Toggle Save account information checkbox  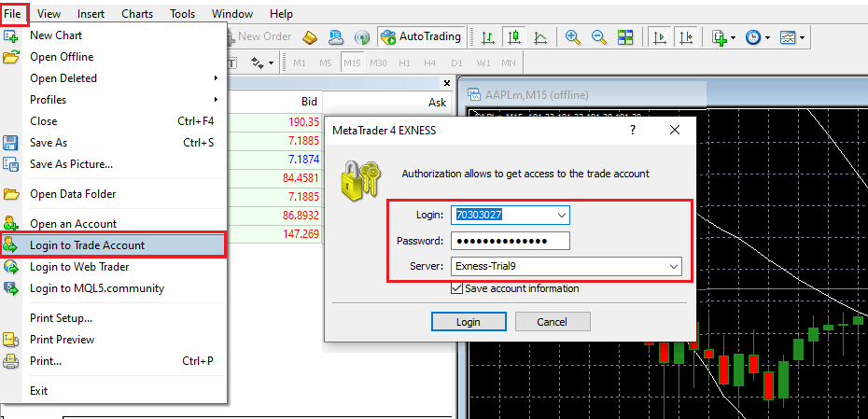pos(456,288)
